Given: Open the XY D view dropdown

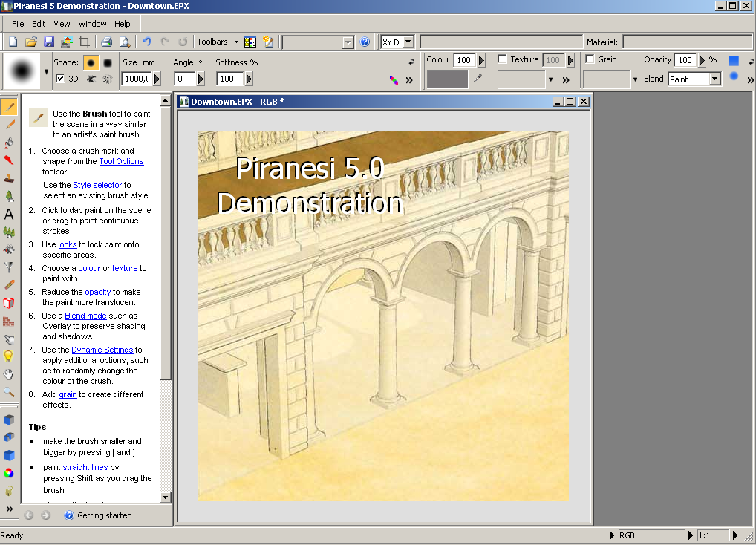Looking at the screenshot, I should click(408, 42).
